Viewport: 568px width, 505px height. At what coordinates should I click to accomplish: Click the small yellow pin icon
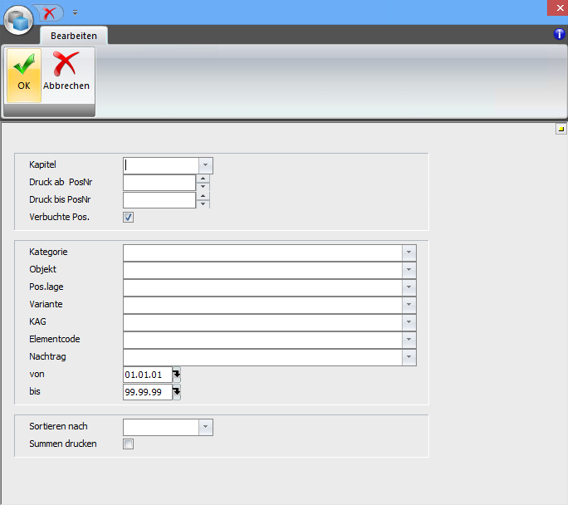tap(561, 129)
